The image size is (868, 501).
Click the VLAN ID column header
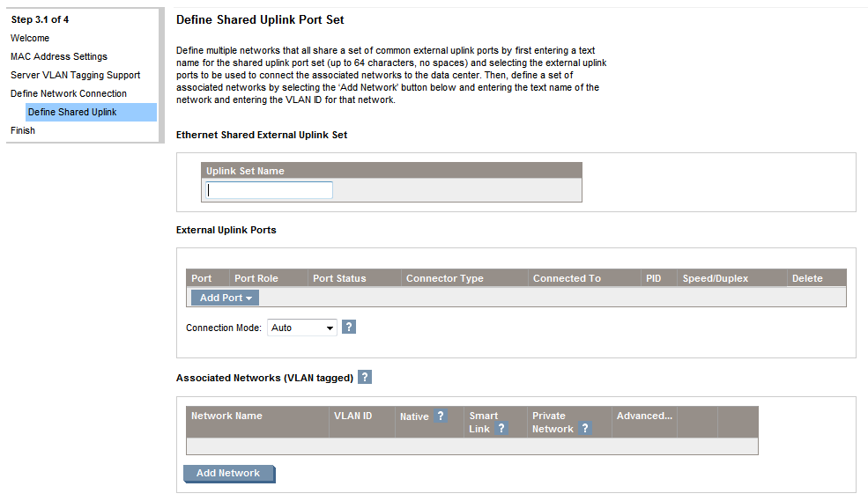[x=352, y=416]
